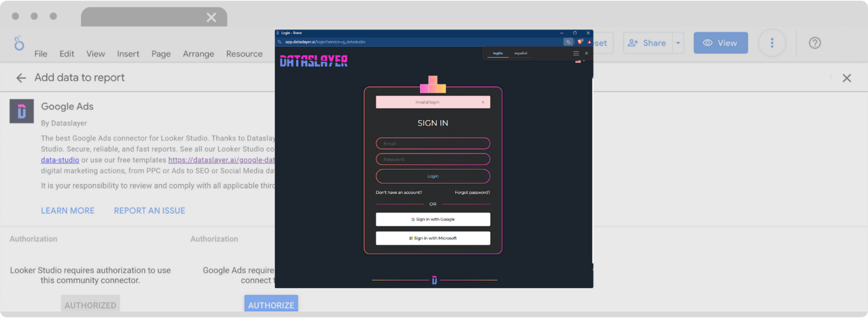Click Sign in with Microsoft button
The width and height of the screenshot is (868, 318).
pos(433,238)
